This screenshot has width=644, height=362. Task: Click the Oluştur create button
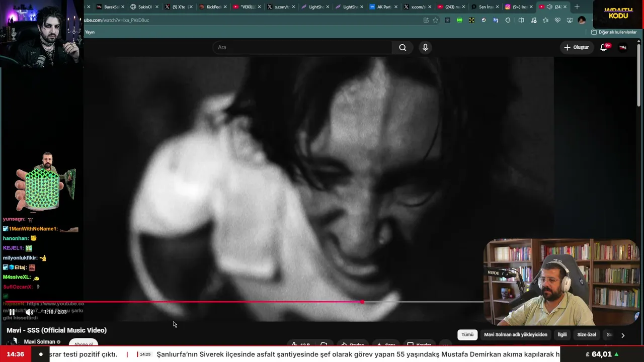[x=576, y=47]
